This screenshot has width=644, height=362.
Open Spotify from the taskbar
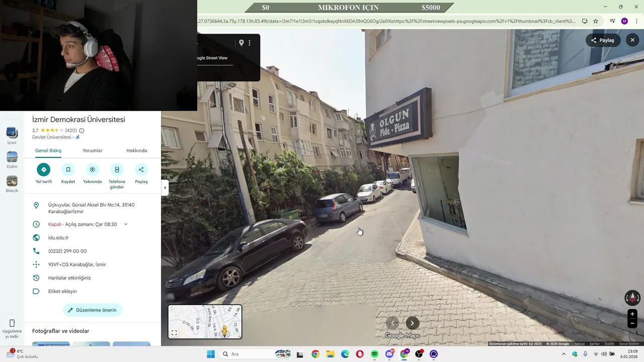pyautogui.click(x=375, y=354)
